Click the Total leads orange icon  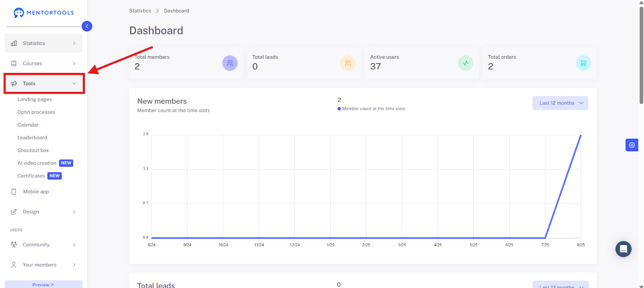348,63
